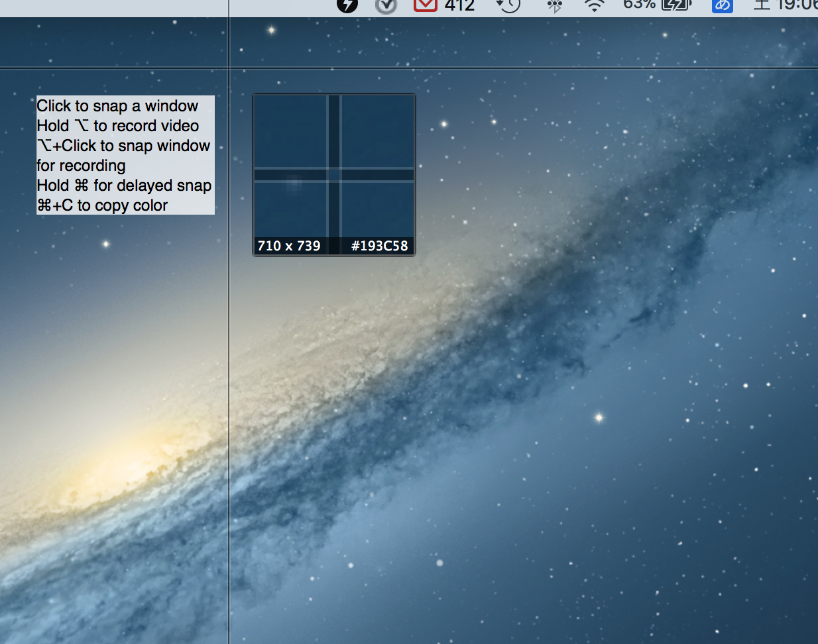The width and height of the screenshot is (818, 644).
Task: Click the "Hold ⌘ for delayed snap" line
Action: coord(124,186)
